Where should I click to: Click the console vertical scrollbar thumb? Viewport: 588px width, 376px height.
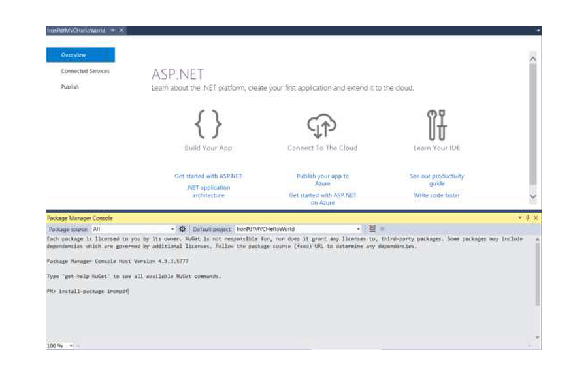pyautogui.click(x=538, y=275)
